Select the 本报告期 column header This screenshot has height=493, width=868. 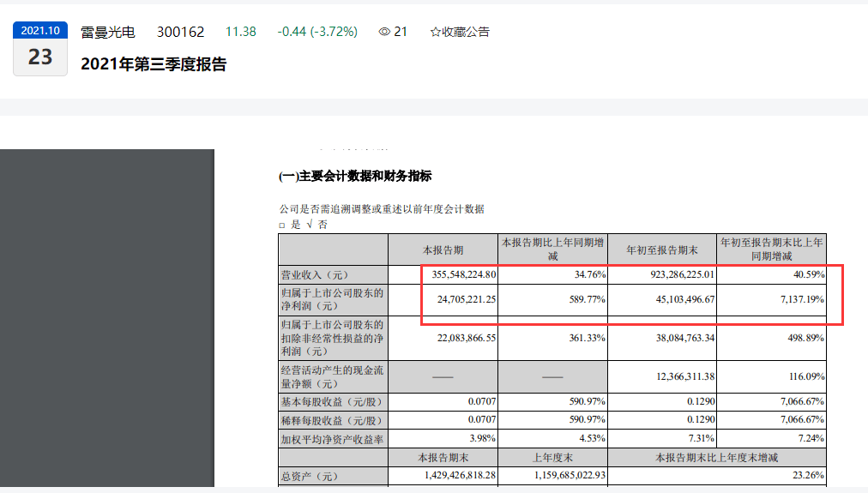443,250
